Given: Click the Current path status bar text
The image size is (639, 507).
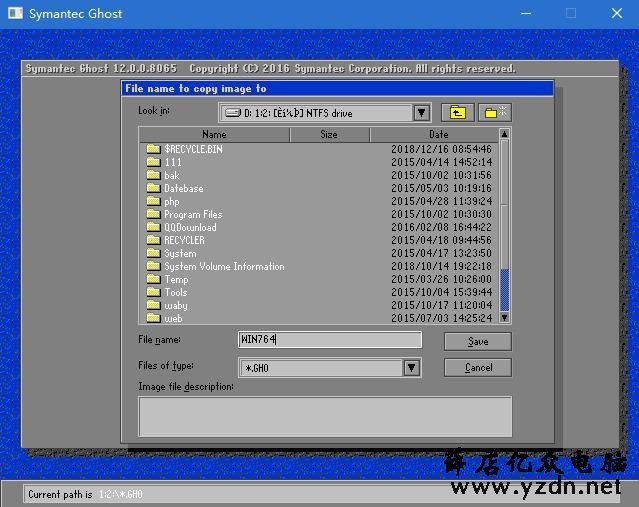Looking at the screenshot, I should [x=85, y=494].
